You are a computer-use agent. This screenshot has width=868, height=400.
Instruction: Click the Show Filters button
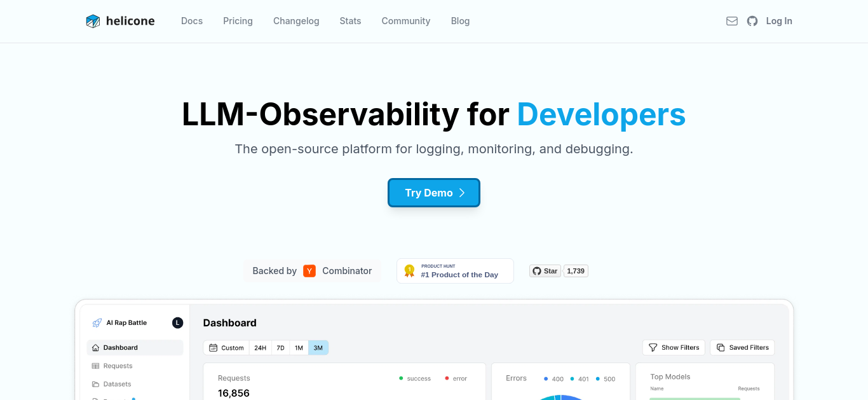[x=674, y=348]
